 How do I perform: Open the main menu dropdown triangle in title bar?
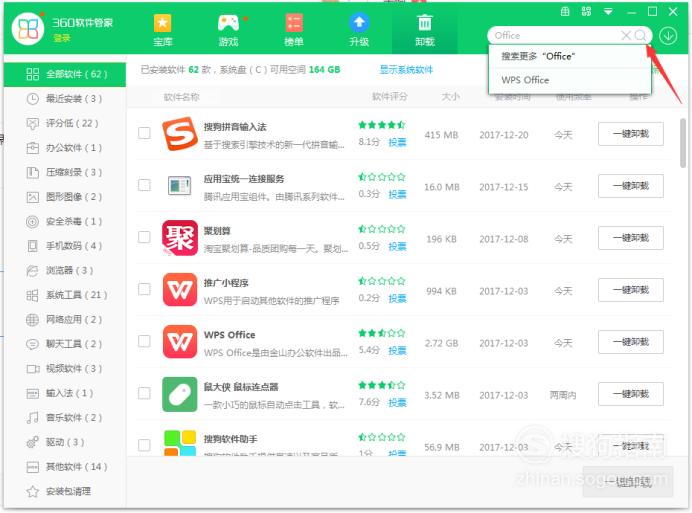(608, 12)
